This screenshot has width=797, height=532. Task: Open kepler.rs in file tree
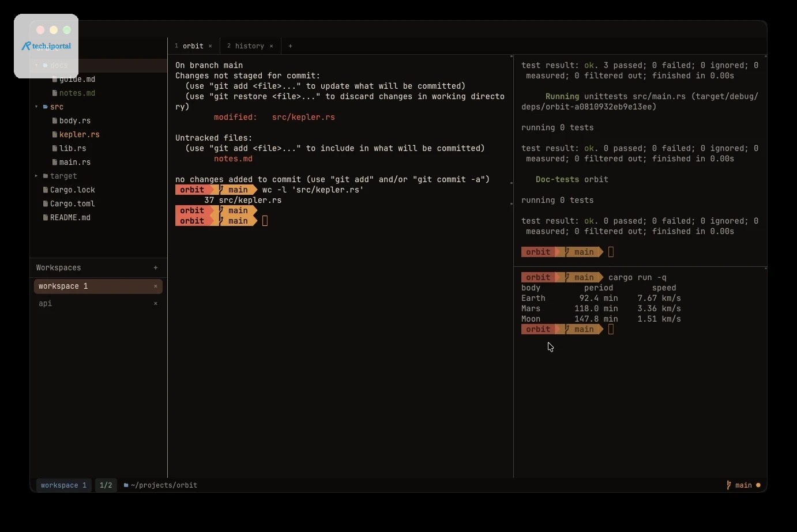pyautogui.click(x=80, y=134)
